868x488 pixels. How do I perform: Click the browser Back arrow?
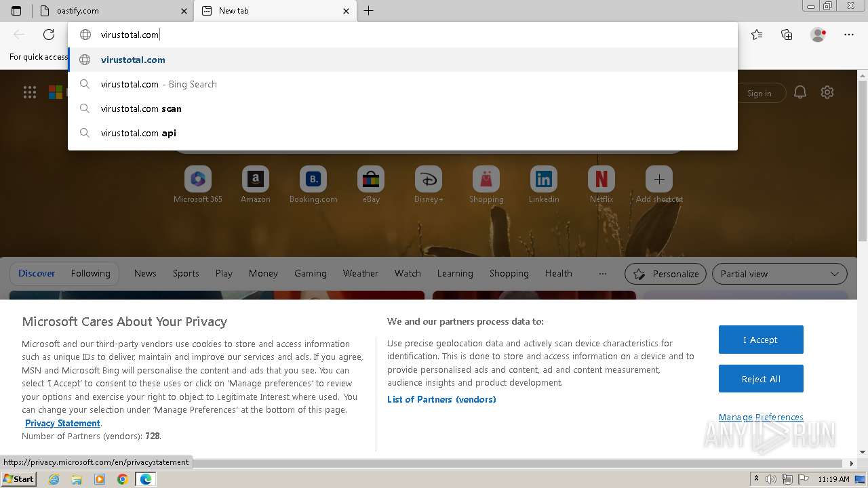pos(19,35)
